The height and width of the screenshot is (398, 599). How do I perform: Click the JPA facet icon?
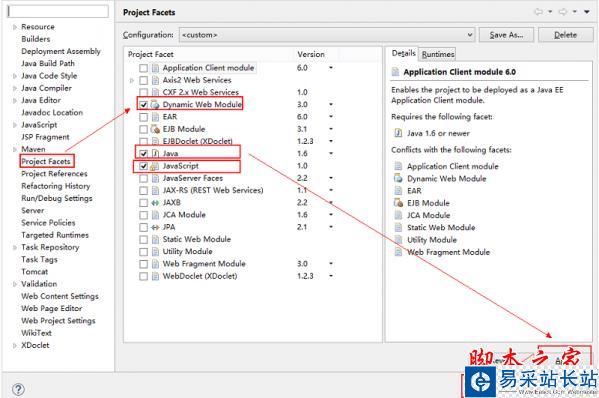pos(155,227)
